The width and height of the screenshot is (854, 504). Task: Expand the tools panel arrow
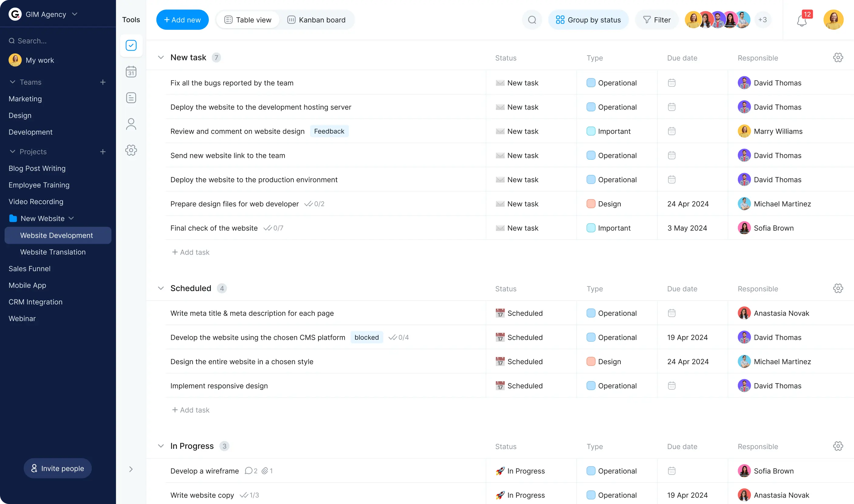(131, 469)
